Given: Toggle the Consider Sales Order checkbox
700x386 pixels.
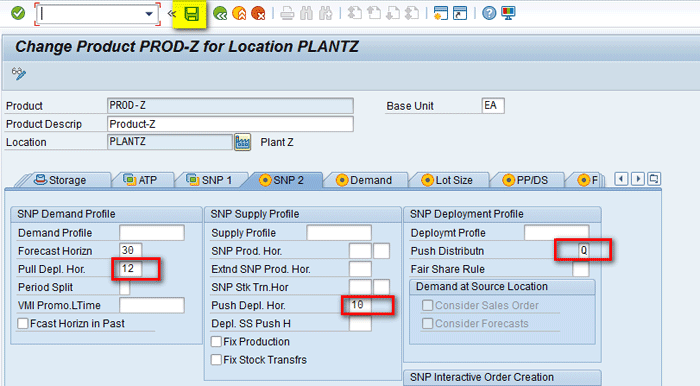Looking at the screenshot, I should tap(427, 305).
